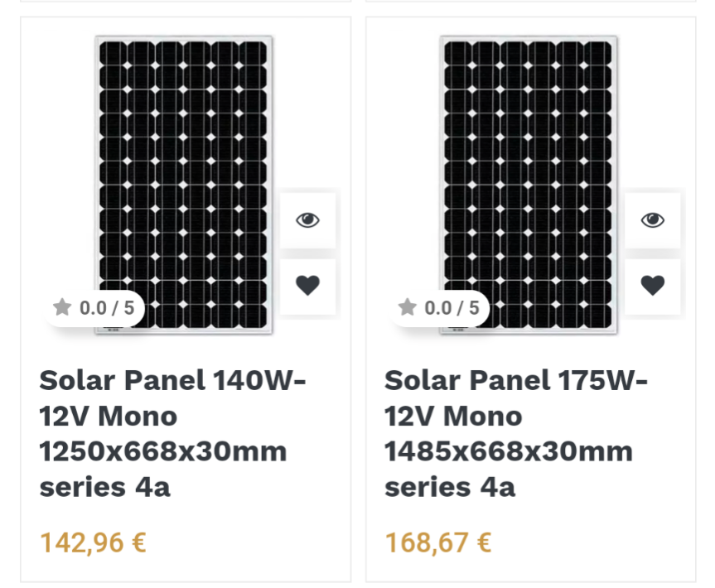
Task: Click the star icon on 140W rating badge
Action: [x=62, y=307]
